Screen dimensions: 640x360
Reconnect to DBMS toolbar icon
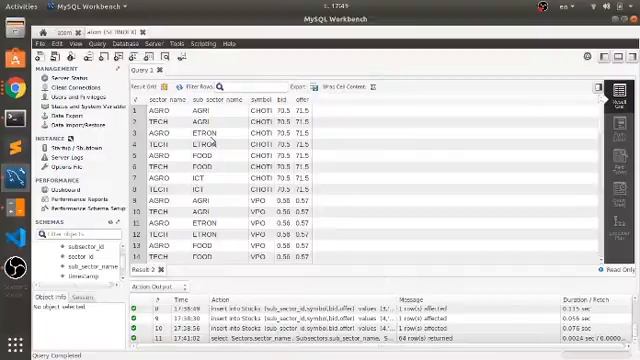(x=182, y=57)
